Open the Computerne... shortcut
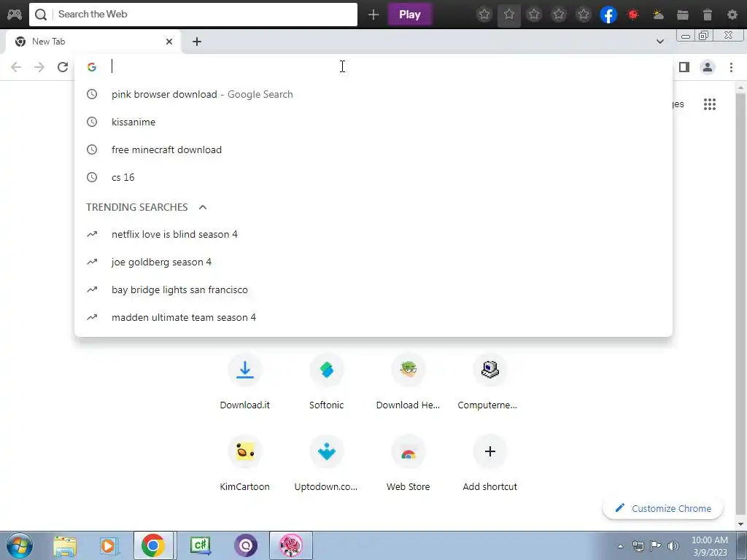This screenshot has width=747, height=560. (x=489, y=382)
